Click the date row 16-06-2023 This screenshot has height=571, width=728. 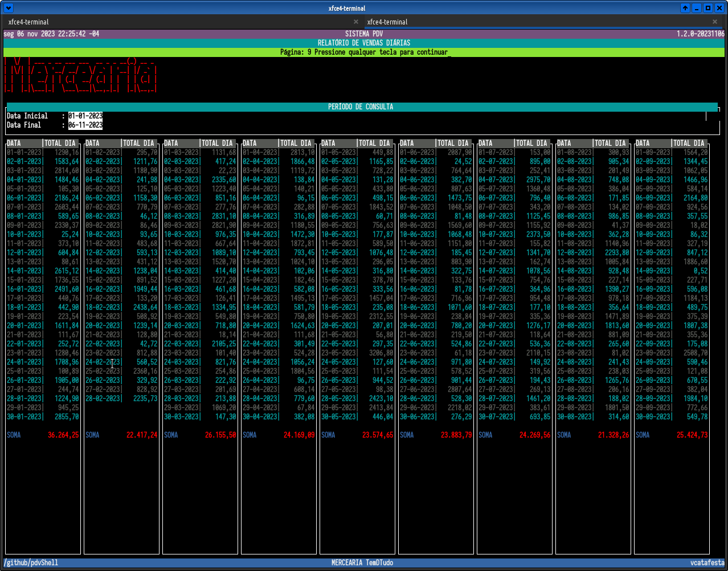pos(436,289)
